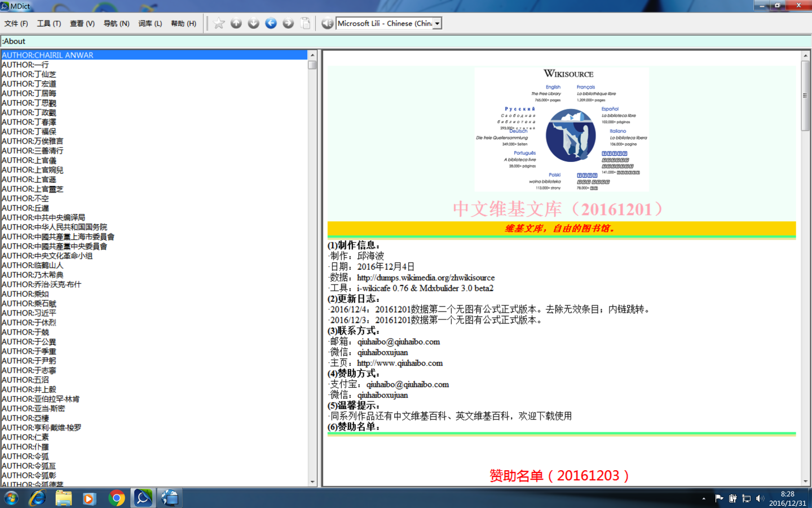Open the http://www.qiuhaibo.com homepage link
The height and width of the screenshot is (508, 812).
(x=400, y=364)
